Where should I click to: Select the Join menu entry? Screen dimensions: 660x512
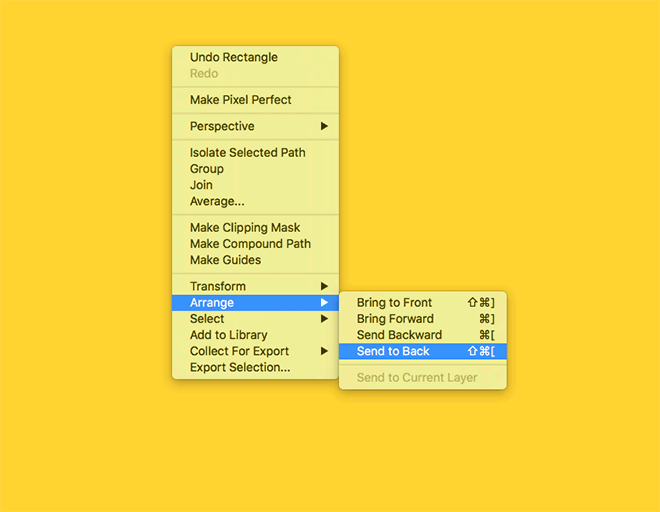[x=255, y=185]
